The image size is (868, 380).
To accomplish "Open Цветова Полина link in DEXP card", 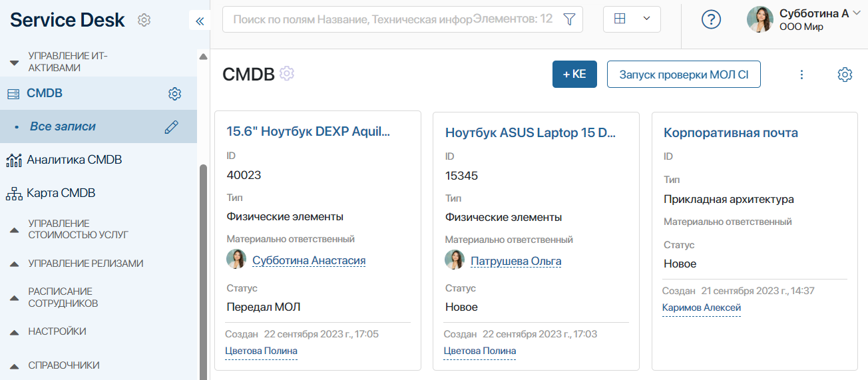I will tap(261, 351).
